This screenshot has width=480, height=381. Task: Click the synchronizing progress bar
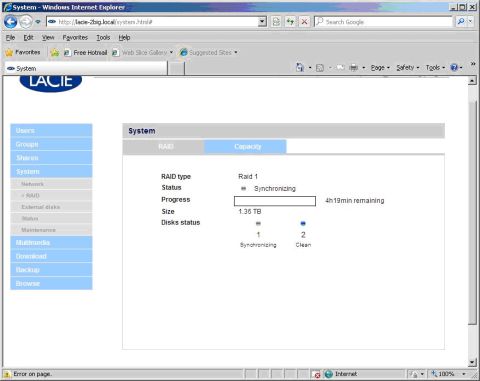pos(275,201)
